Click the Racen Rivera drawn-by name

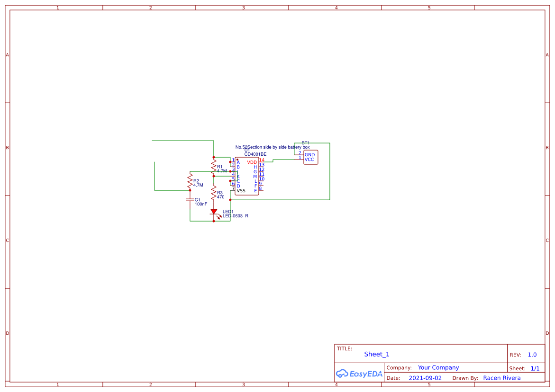point(502,378)
